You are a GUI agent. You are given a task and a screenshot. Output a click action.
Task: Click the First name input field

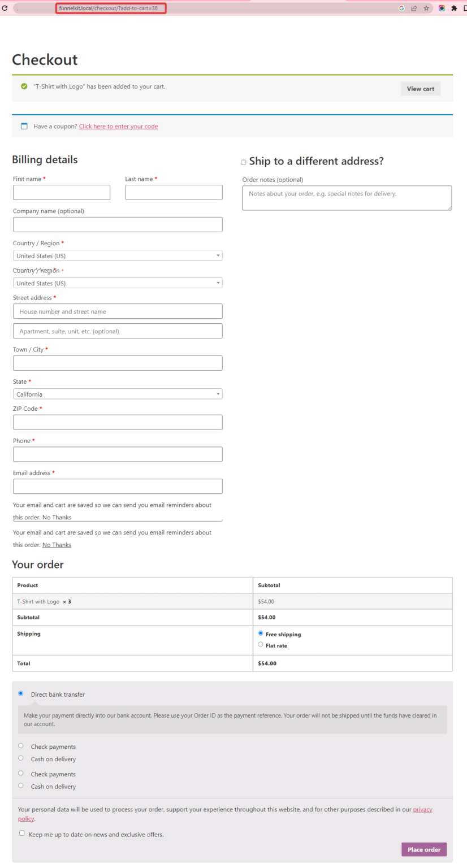pyautogui.click(x=61, y=192)
